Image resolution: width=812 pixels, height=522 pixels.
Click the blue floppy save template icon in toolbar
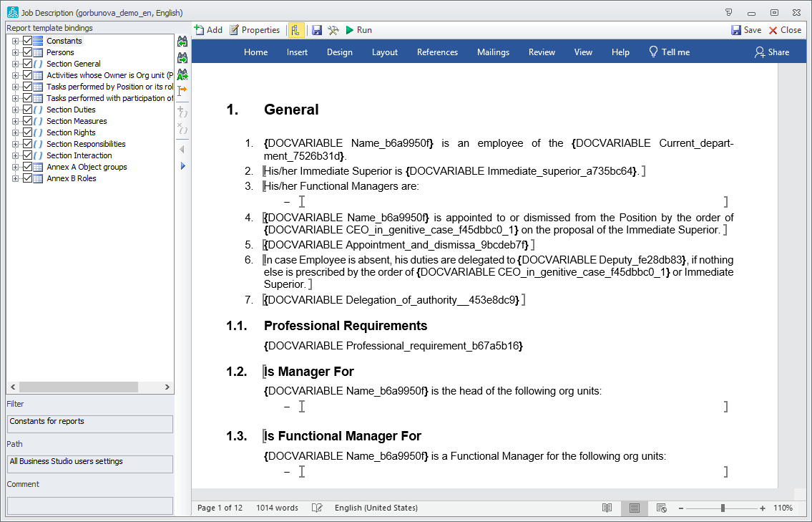316,30
